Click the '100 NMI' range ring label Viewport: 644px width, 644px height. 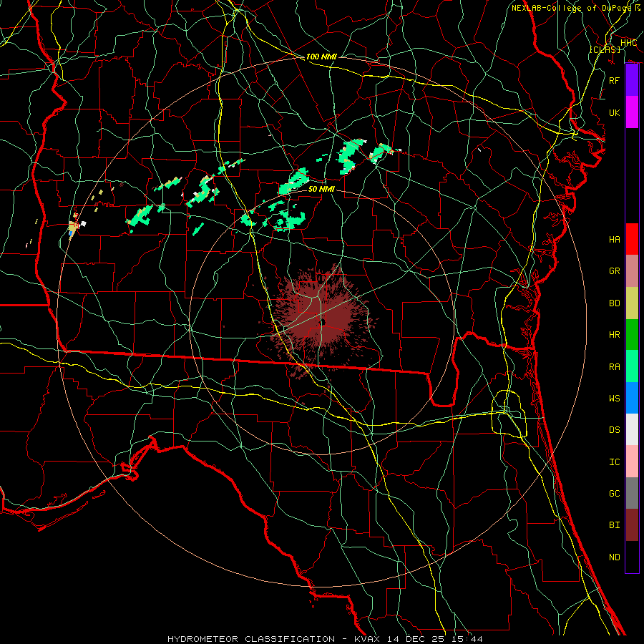pyautogui.click(x=321, y=57)
